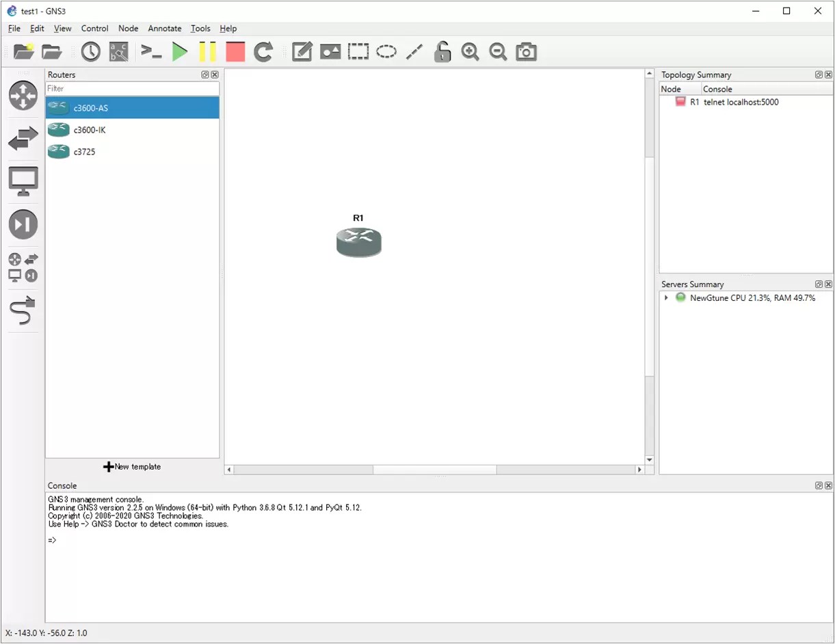Click the canvas scroll up arrow
This screenshot has height=644, width=835.
coord(650,73)
